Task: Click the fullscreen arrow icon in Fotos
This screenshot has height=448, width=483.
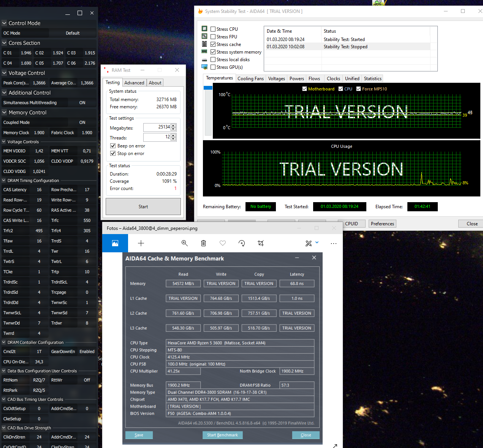Action: [x=335, y=446]
